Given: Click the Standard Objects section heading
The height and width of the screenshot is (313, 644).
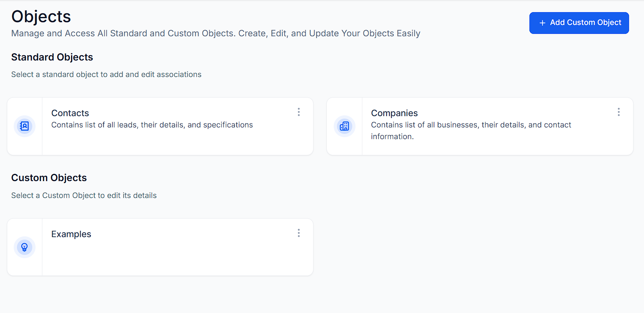Looking at the screenshot, I should pyautogui.click(x=52, y=57).
